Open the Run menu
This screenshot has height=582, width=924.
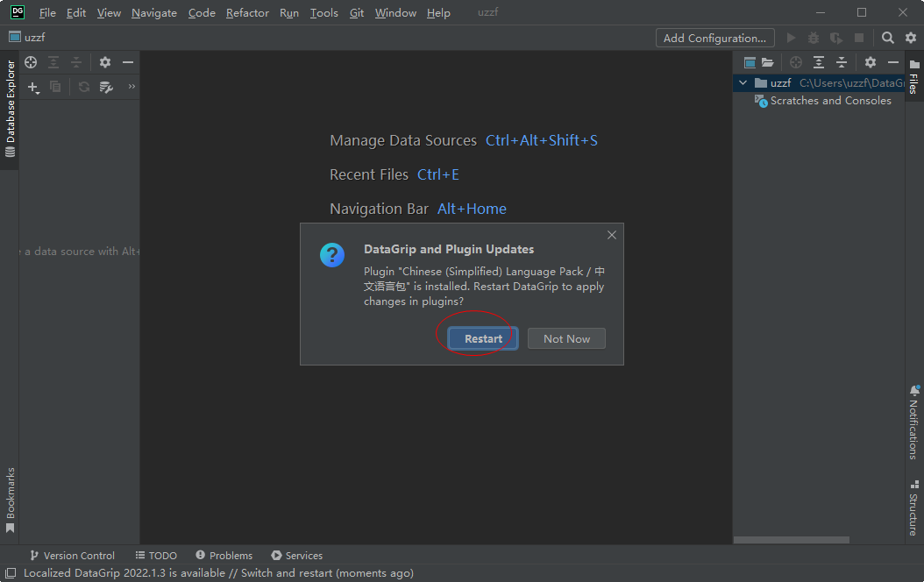point(288,12)
